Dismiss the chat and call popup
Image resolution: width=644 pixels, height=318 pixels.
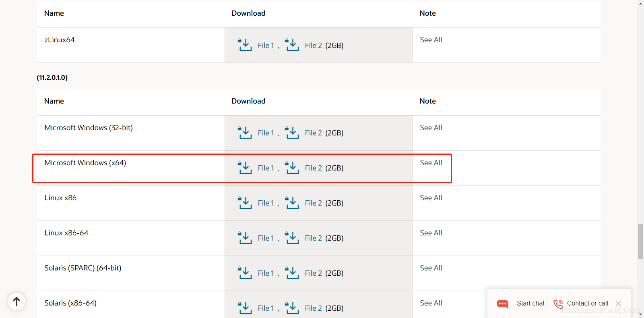618,303
